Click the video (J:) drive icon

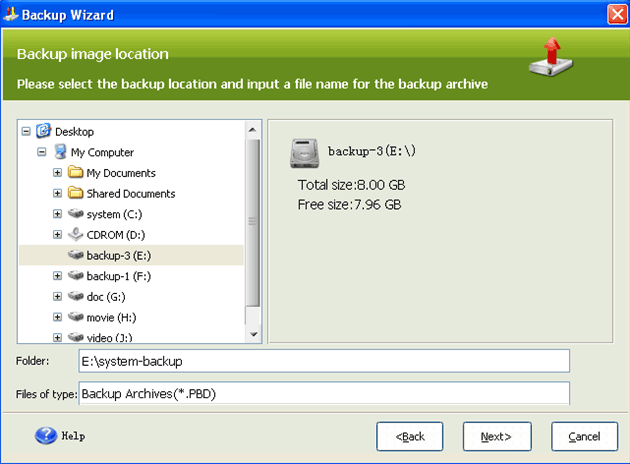(x=75, y=337)
